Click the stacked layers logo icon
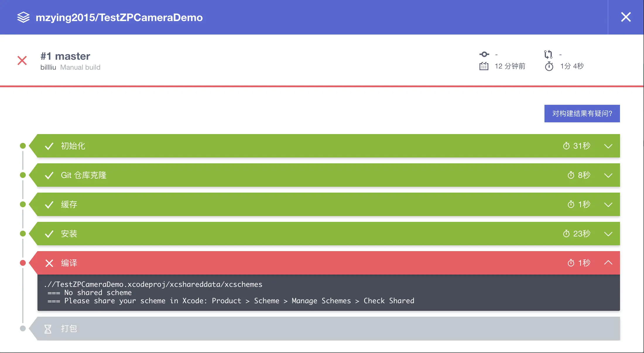This screenshot has width=644, height=353. (x=23, y=17)
